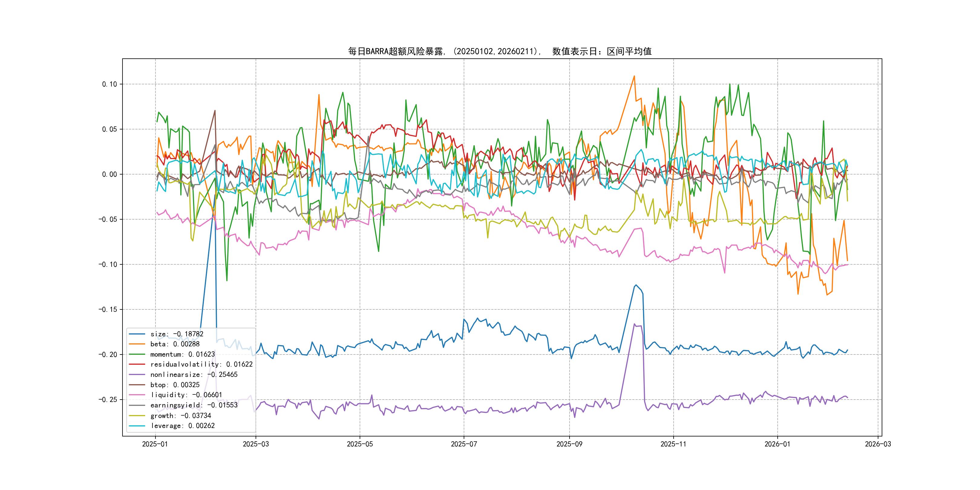Click the 2025-01 x-axis tick label
This screenshot has height=490, width=980.
tap(155, 444)
